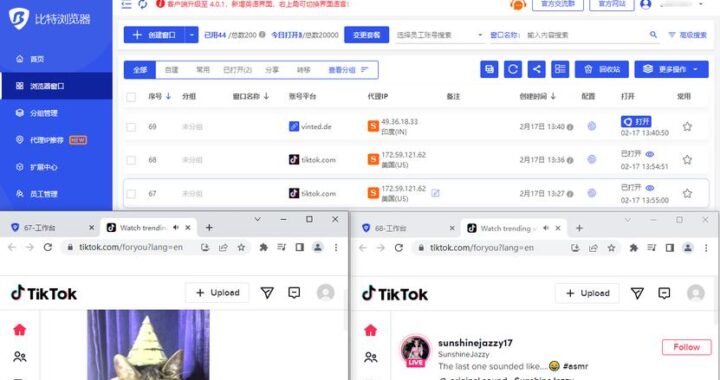The image size is (720, 380).
Task: Click the blue refresh list icon button
Action: [x=512, y=69]
